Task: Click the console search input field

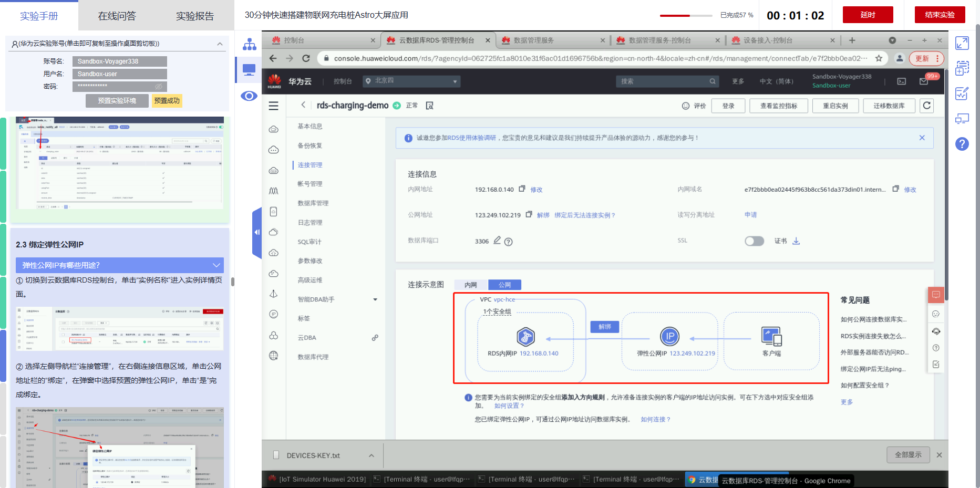Action: [667, 81]
